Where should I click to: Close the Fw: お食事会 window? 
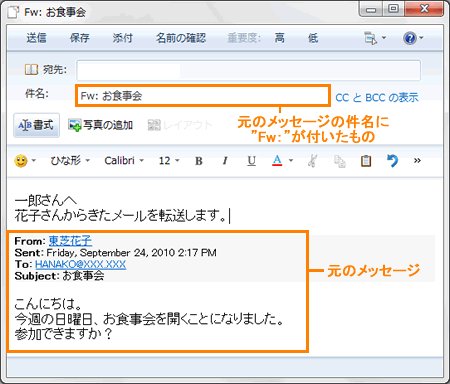[424, 9]
